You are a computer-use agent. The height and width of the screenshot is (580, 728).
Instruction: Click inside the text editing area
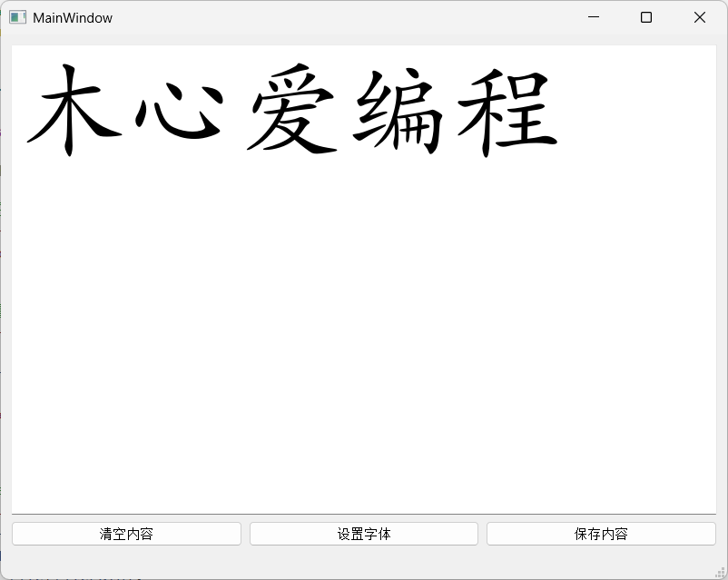(363, 280)
